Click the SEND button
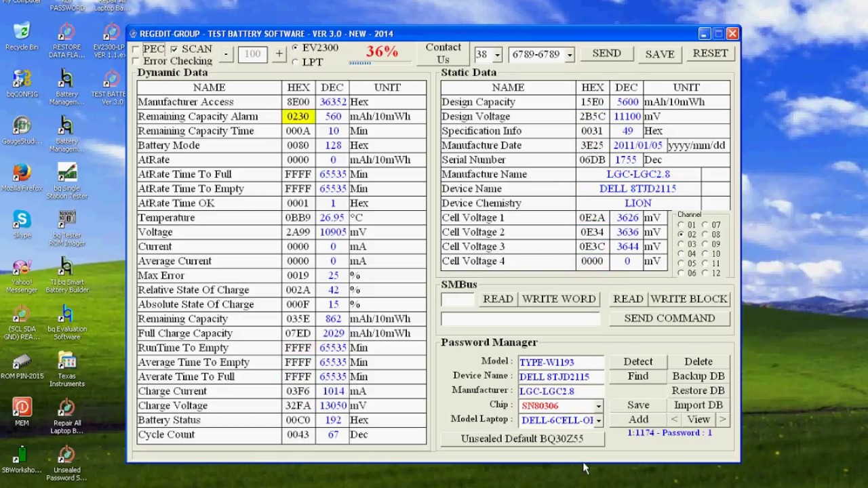Screen dimensions: 868x488 tap(606, 54)
